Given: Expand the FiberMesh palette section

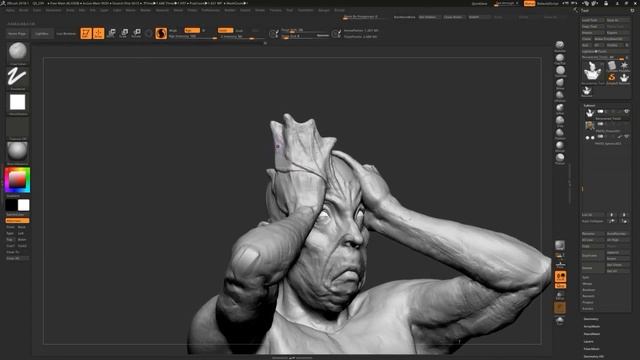Looking at the screenshot, I should 592,349.
